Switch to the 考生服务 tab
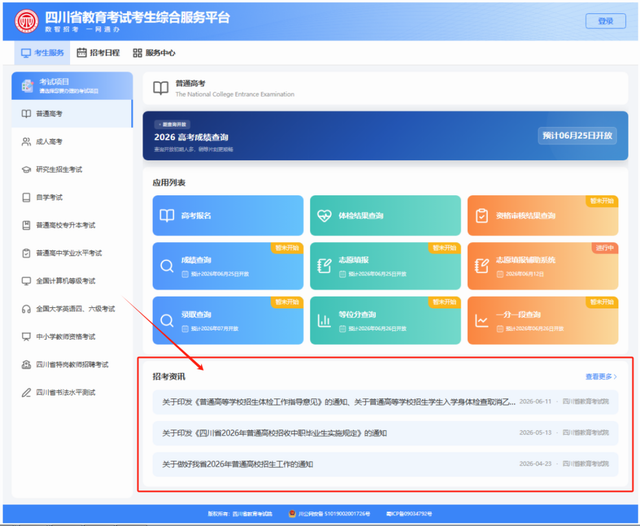The image size is (640, 526). tap(42, 53)
